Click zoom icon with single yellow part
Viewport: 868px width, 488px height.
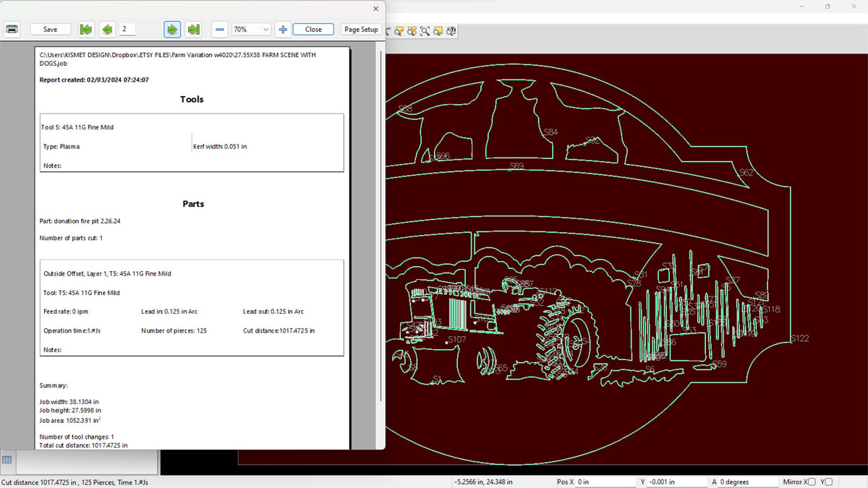pos(400,31)
